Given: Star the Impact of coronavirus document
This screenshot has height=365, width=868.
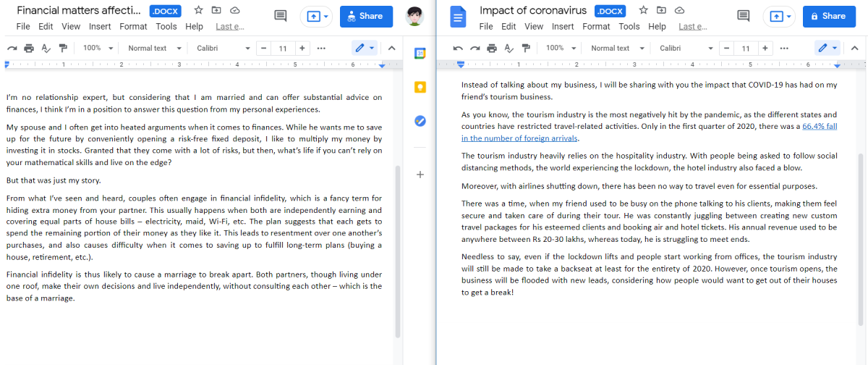Looking at the screenshot, I should pyautogui.click(x=643, y=11).
